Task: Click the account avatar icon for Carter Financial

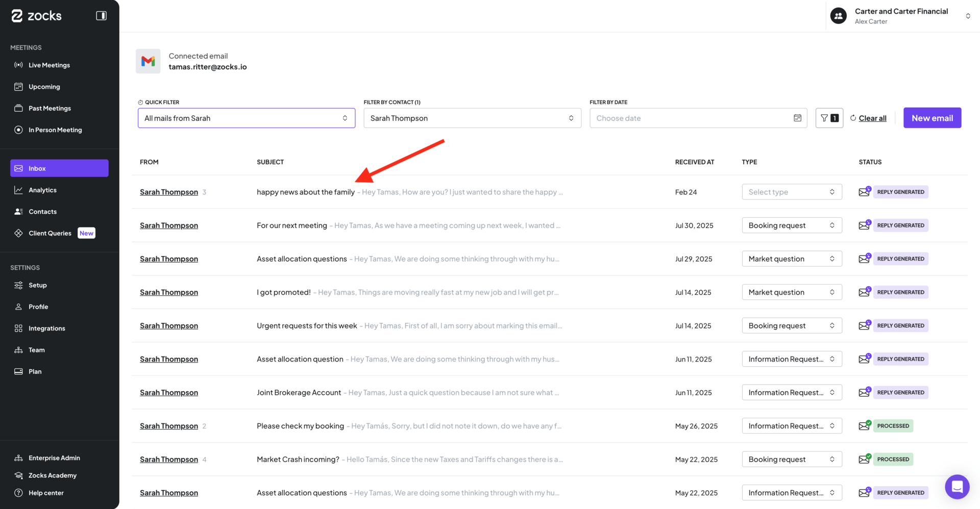Action: pos(838,16)
